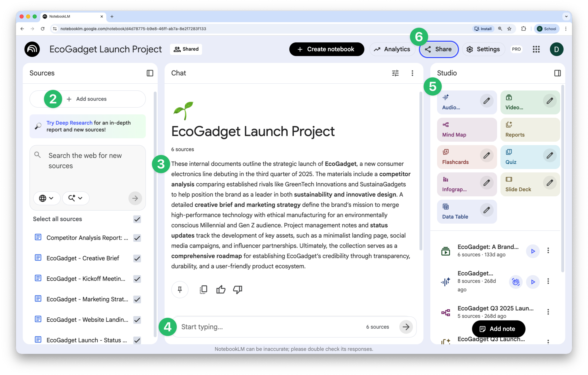Switch to the Analytics view
Viewport: 588px width, 375px height.
(393, 49)
